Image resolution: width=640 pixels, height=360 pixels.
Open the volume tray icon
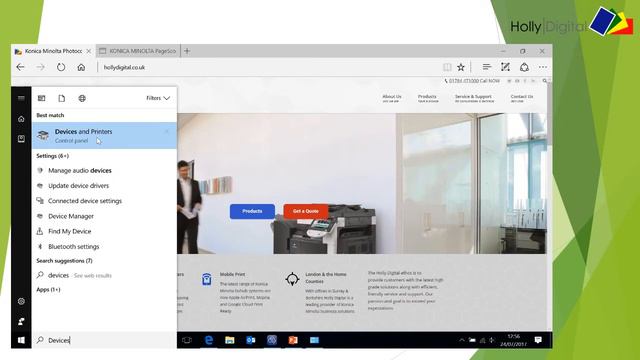point(492,340)
